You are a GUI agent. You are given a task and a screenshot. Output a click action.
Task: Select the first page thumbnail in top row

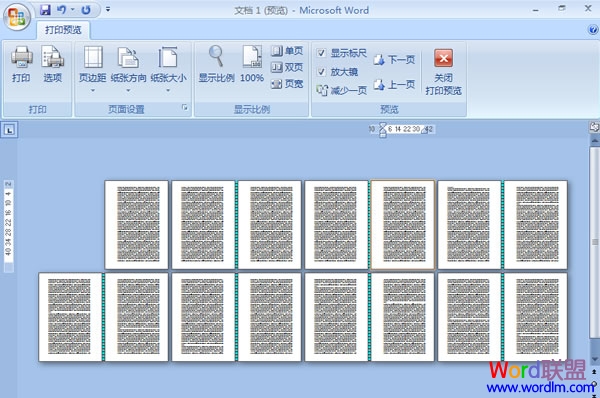[x=136, y=225]
